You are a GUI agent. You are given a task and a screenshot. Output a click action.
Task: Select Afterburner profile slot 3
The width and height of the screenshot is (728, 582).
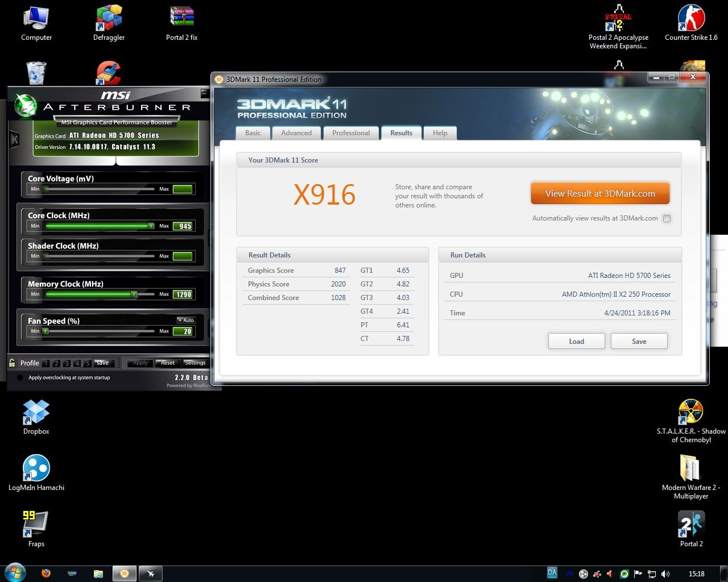tap(67, 363)
